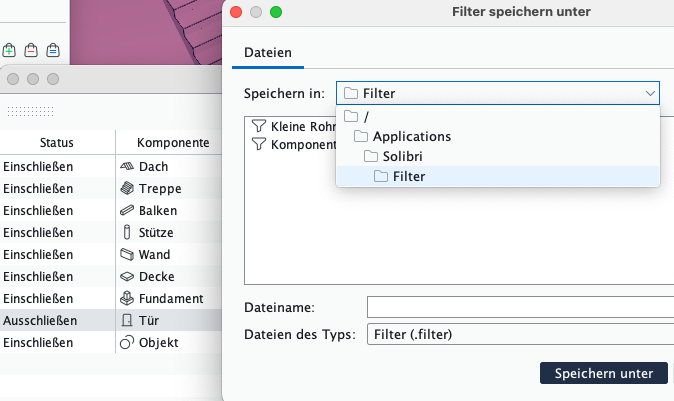
Task: Click Einschließen status in Decke row
Action: (x=38, y=276)
